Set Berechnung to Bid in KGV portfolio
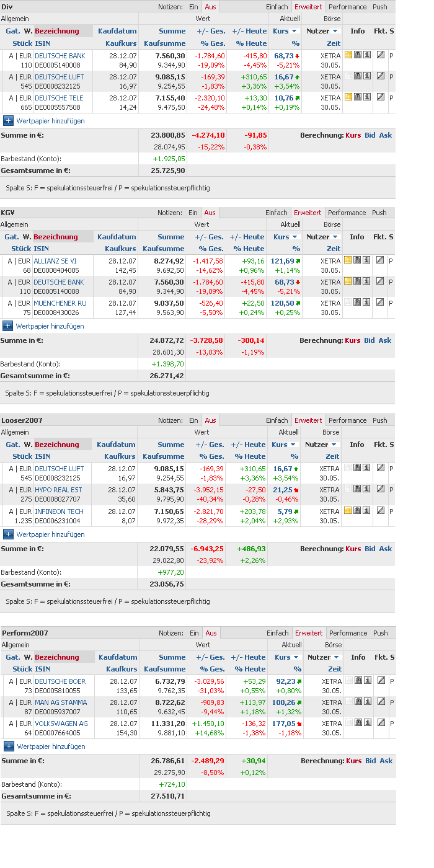 tap(370, 340)
